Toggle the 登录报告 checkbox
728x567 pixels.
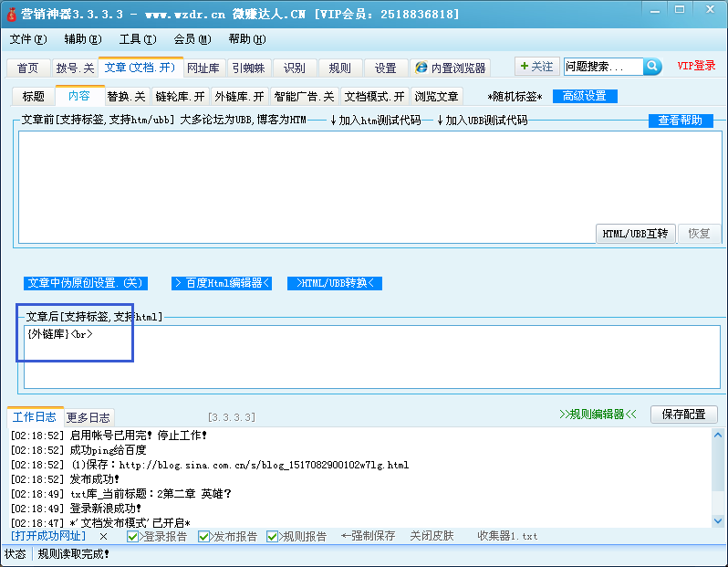133,537
